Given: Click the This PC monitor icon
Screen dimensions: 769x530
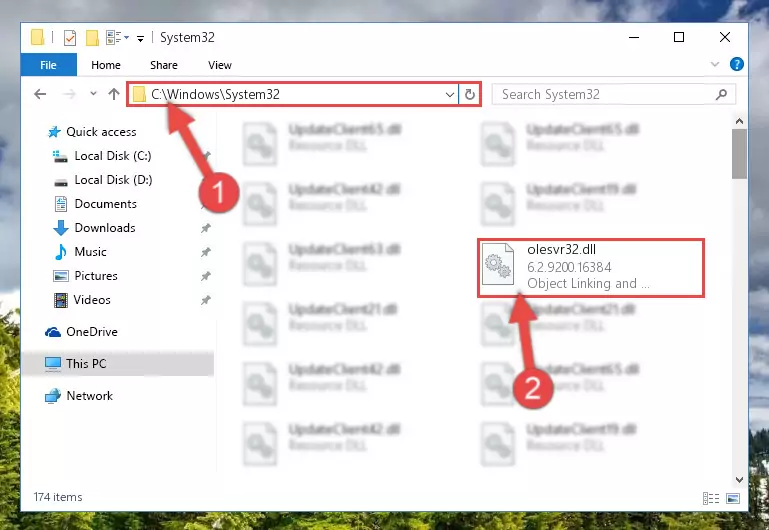Looking at the screenshot, I should [53, 364].
